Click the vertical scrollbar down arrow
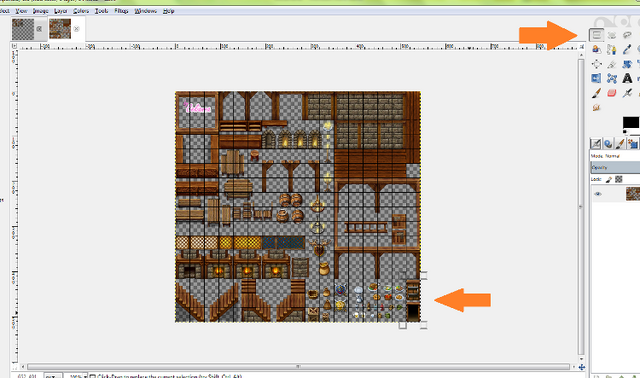 coord(581,360)
